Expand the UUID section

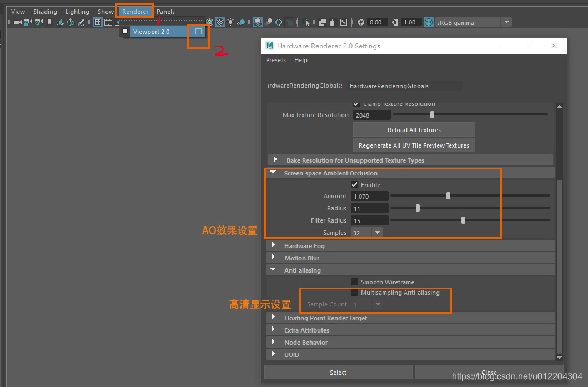point(273,354)
